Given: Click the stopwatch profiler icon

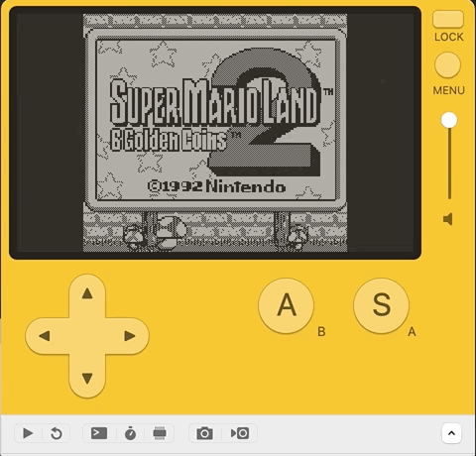Looking at the screenshot, I should [x=130, y=433].
